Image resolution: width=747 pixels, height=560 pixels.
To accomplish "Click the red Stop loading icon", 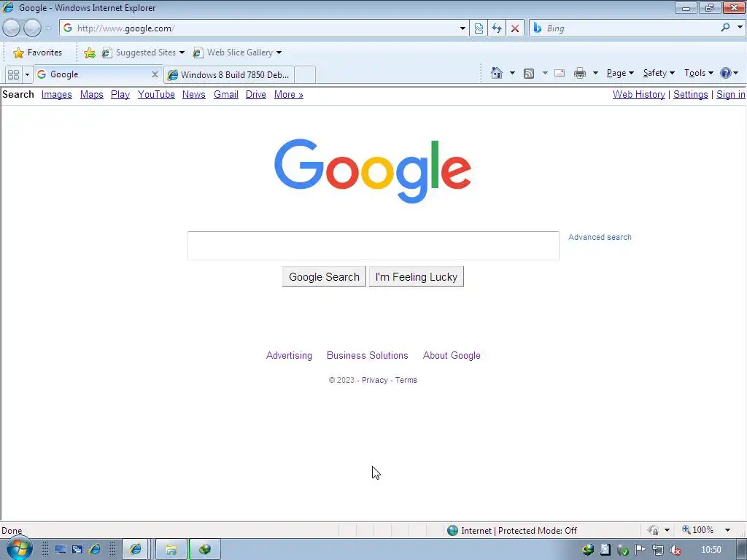I will coord(514,28).
